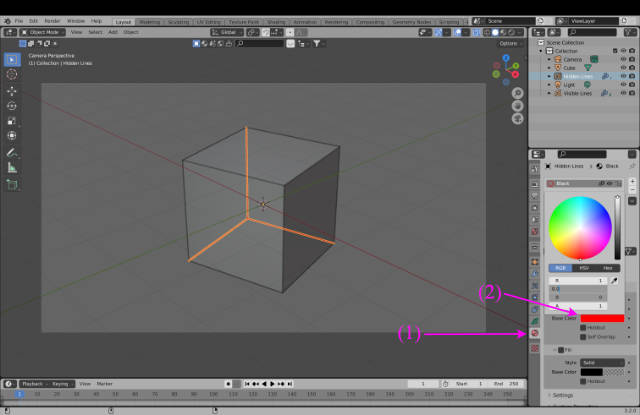Open the Help menu

click(96, 21)
